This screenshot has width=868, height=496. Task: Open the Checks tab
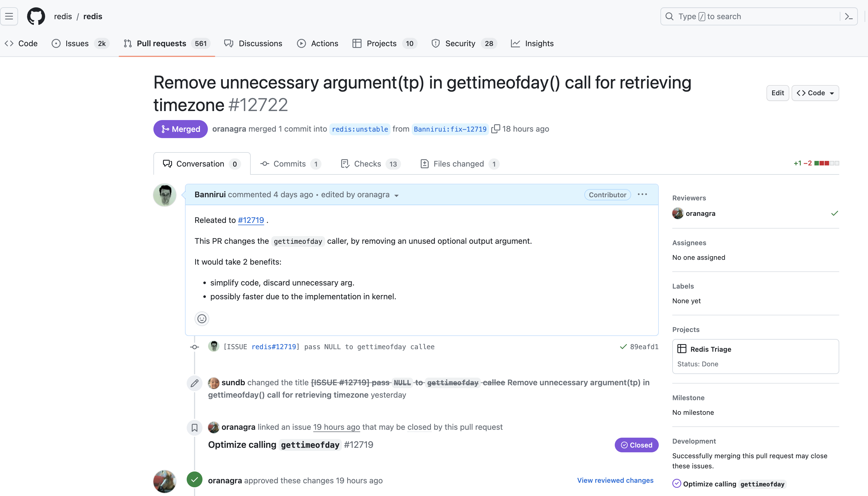click(x=367, y=164)
